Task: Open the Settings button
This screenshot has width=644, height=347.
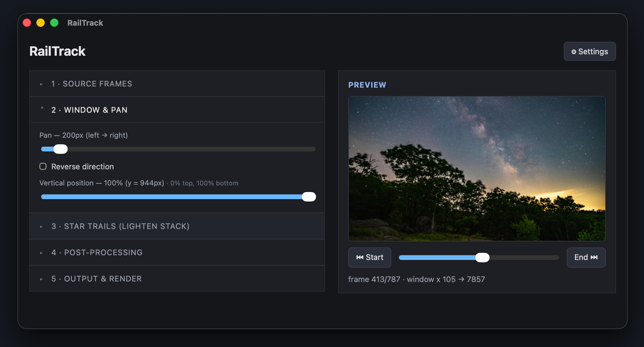Action: coord(589,51)
